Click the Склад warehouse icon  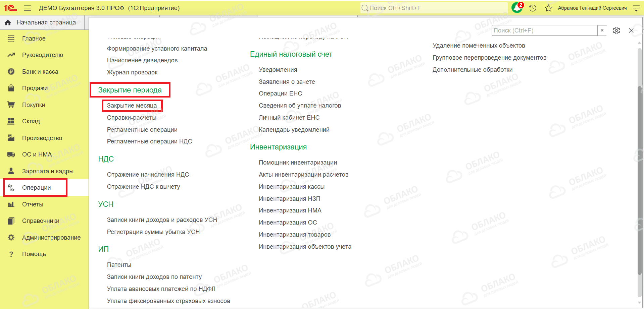click(11, 121)
